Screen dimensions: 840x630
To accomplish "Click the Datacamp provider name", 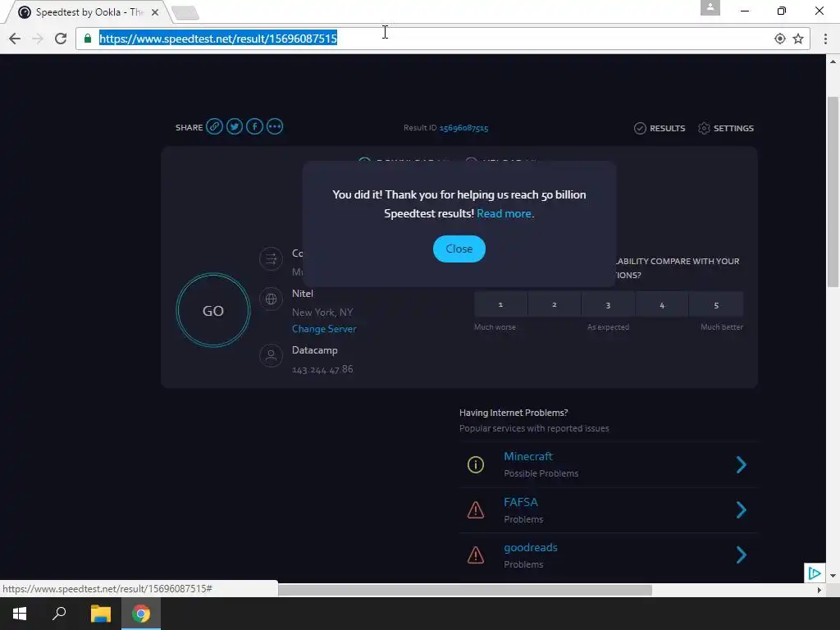I will point(314,350).
